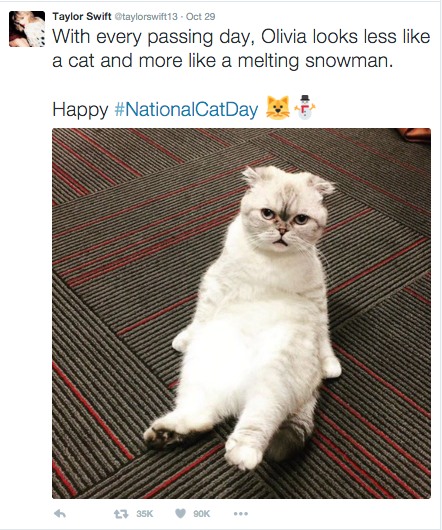Enlarge the photo of Olivia the cat

[x=241, y=313]
